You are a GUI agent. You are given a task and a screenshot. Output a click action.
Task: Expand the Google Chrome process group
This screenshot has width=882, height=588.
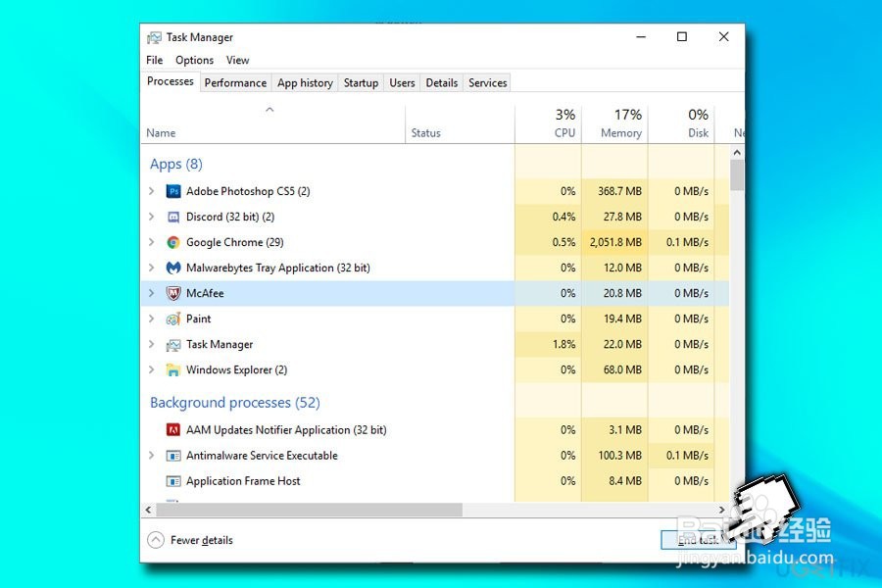point(151,242)
